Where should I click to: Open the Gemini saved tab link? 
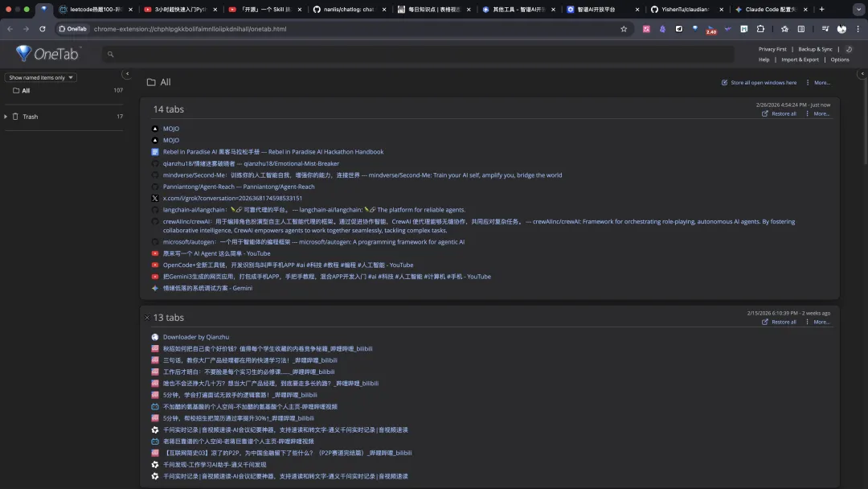pos(207,289)
